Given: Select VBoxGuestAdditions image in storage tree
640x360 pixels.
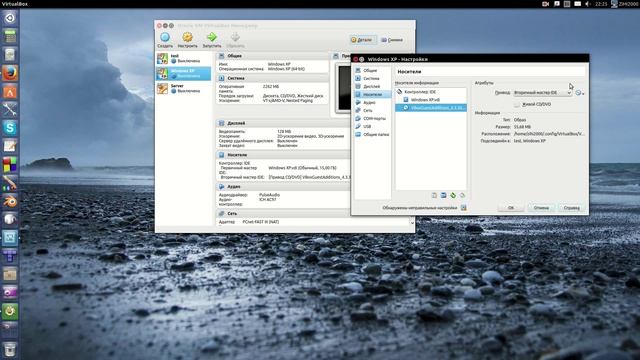Looking at the screenshot, I should [431, 108].
